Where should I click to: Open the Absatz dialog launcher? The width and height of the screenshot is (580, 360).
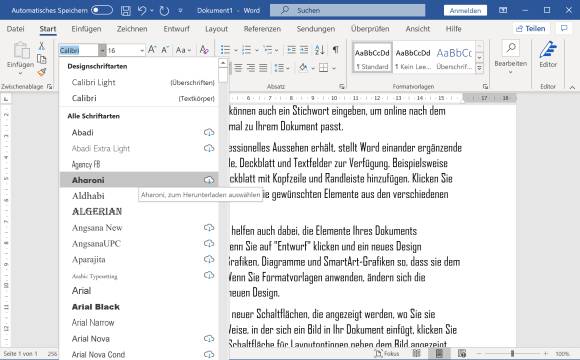342,87
